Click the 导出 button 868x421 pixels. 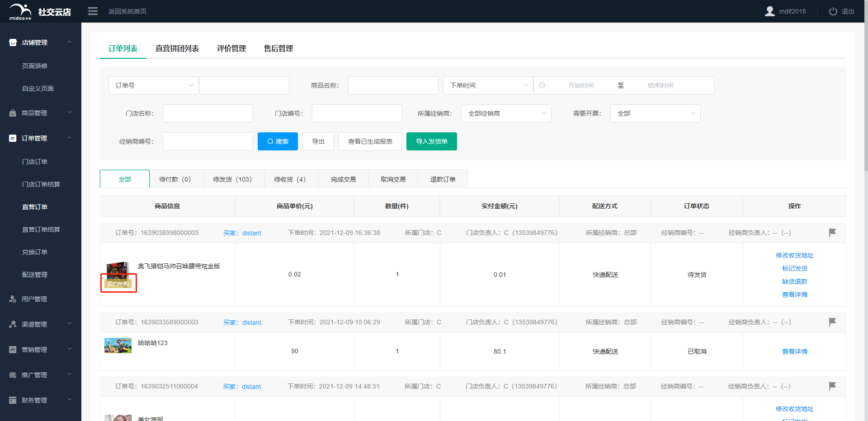[x=318, y=141]
